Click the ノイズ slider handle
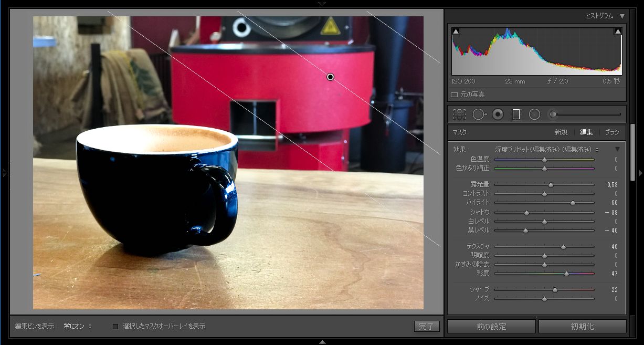The width and height of the screenshot is (644, 345). (544, 299)
